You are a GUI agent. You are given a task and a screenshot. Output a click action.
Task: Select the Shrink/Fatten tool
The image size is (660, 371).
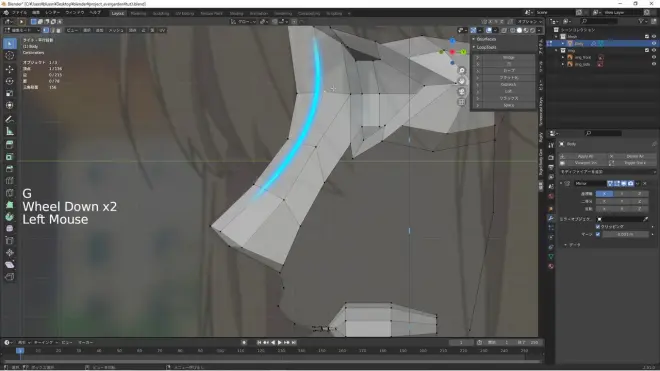tap(10, 253)
